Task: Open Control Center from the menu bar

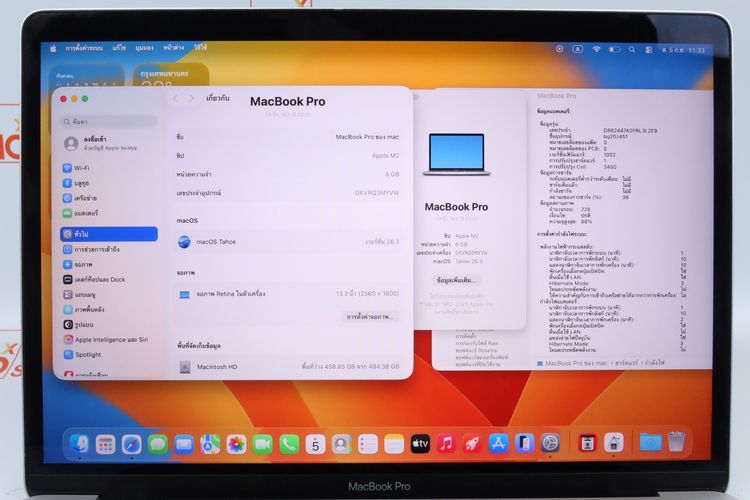Action: 649,50
